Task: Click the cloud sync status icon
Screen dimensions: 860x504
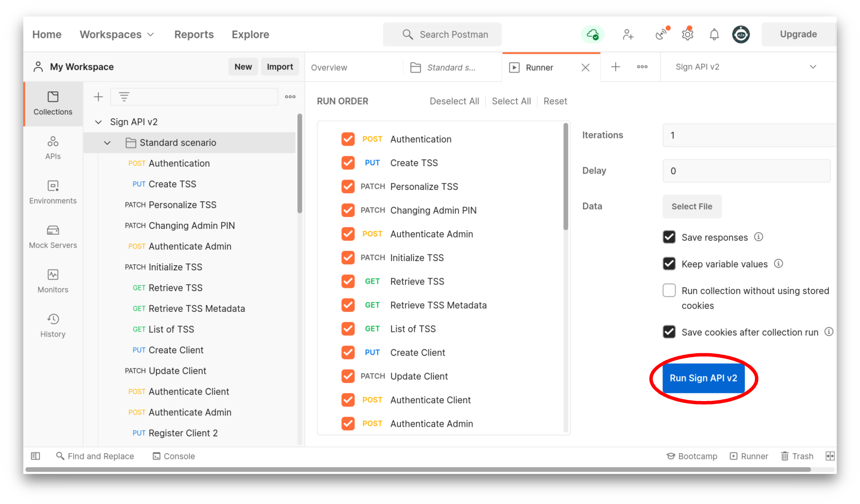Action: coord(592,34)
